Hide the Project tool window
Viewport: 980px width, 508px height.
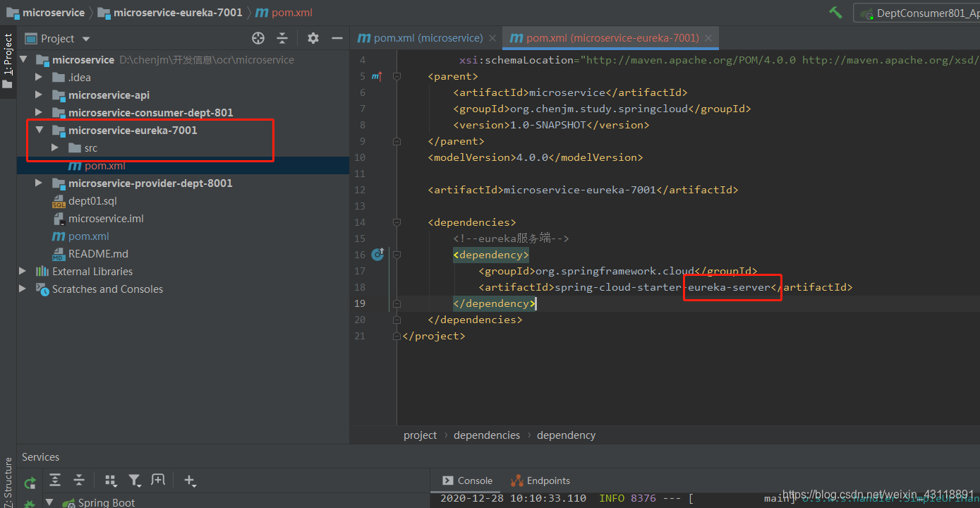tap(337, 38)
